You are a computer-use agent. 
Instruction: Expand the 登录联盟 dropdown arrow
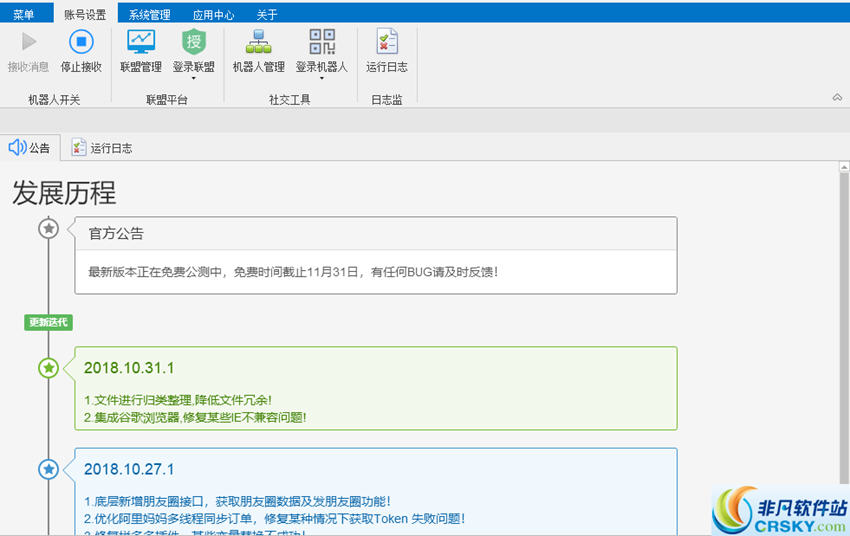[x=194, y=79]
